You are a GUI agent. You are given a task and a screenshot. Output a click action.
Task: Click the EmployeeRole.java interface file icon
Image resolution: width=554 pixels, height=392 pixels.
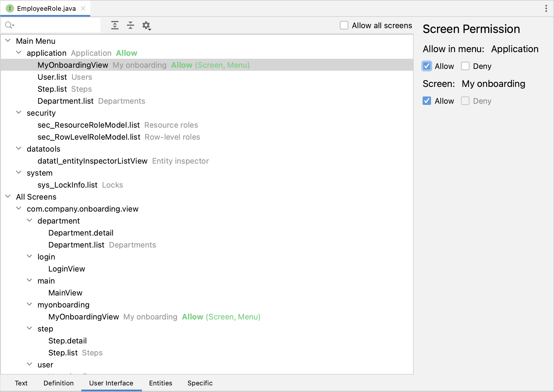pos(10,8)
